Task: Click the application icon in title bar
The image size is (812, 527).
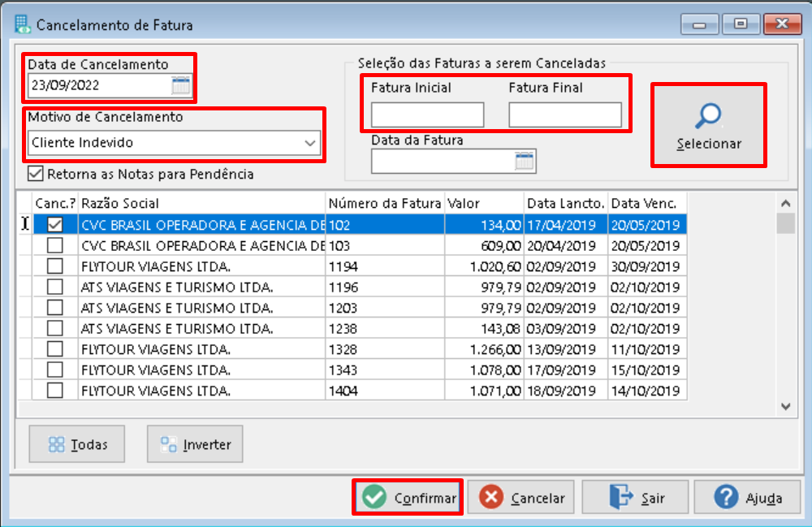Action: (23, 25)
